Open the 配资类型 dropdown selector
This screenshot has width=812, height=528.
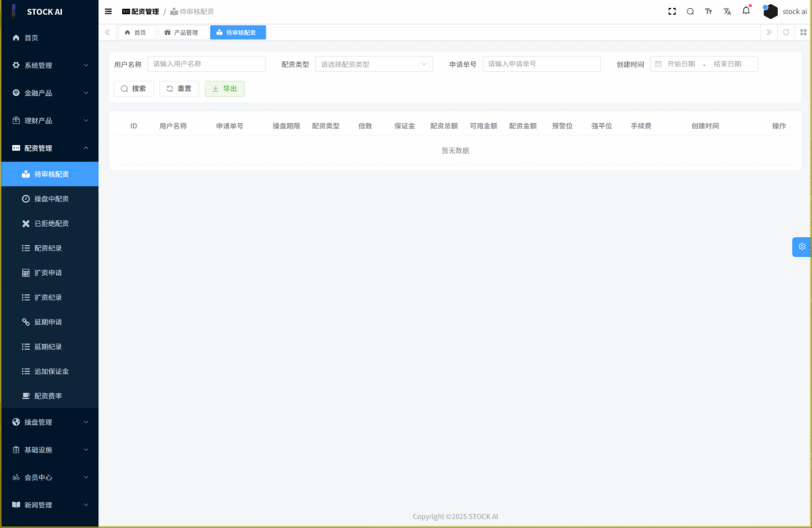pos(373,64)
